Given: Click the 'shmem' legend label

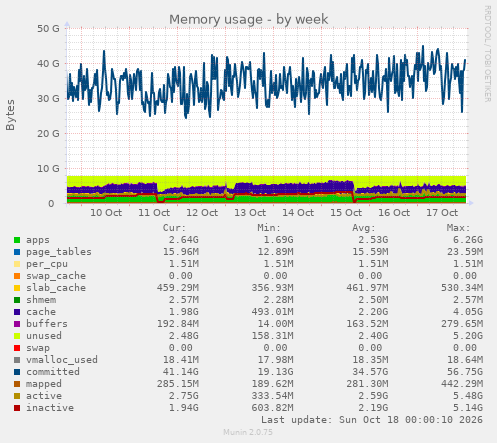Looking at the screenshot, I should point(41,300).
